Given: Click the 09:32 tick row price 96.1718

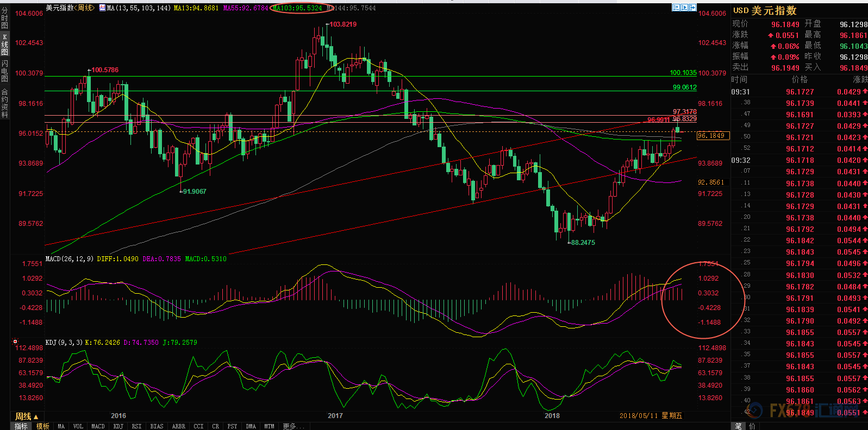Looking at the screenshot, I should coord(800,161).
